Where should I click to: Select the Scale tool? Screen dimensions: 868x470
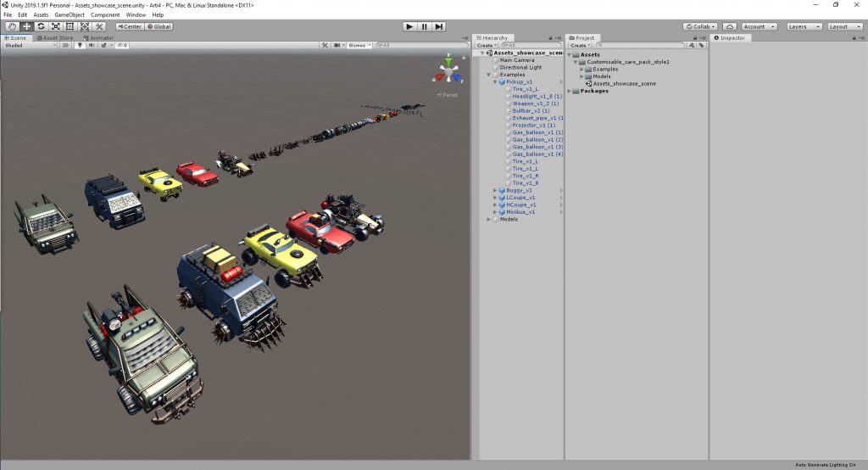point(55,26)
